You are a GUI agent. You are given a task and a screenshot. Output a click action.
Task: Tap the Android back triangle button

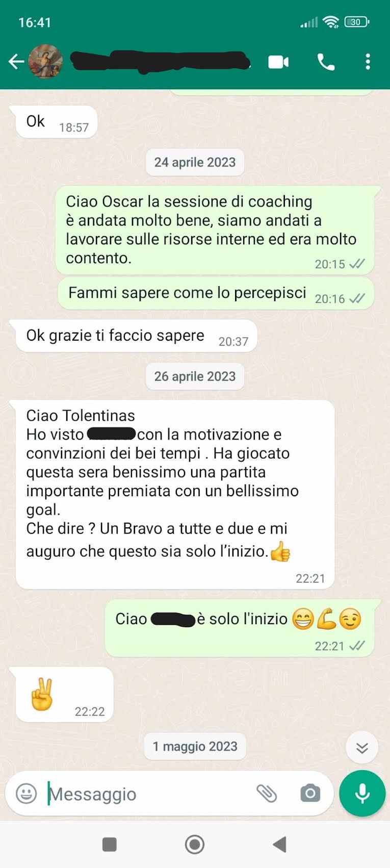pos(279,844)
